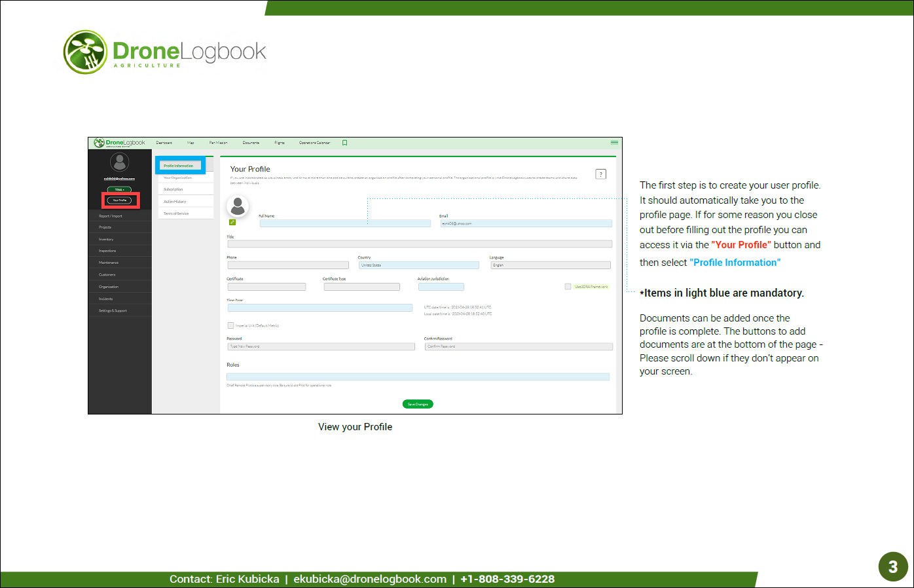The height and width of the screenshot is (588, 914).
Task: Click the sidebar user avatar icon
Action: [x=119, y=161]
